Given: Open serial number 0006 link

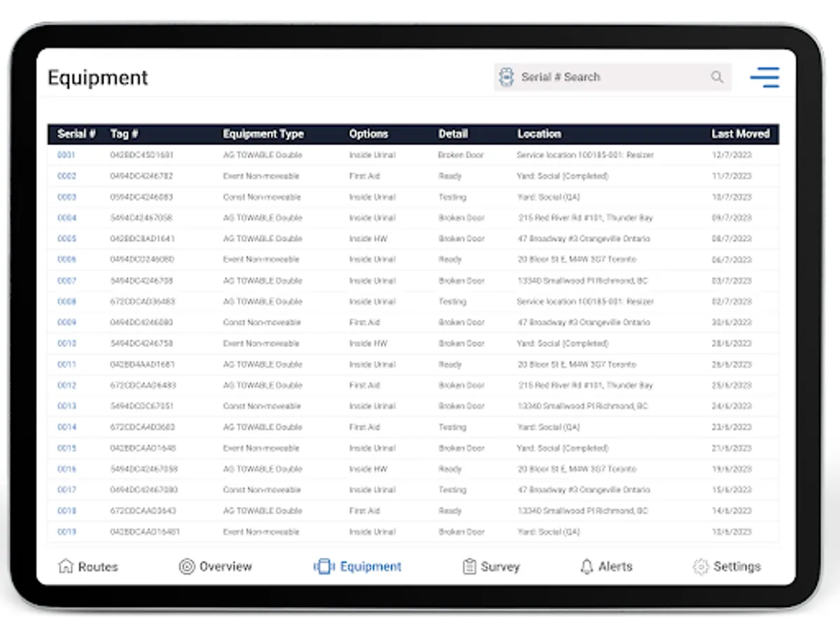Looking at the screenshot, I should click(x=66, y=259).
